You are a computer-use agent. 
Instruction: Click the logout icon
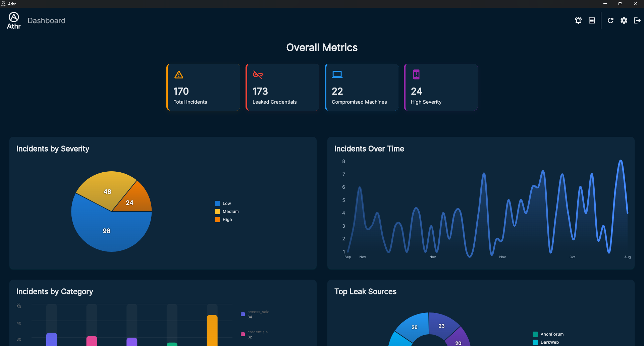(x=637, y=20)
